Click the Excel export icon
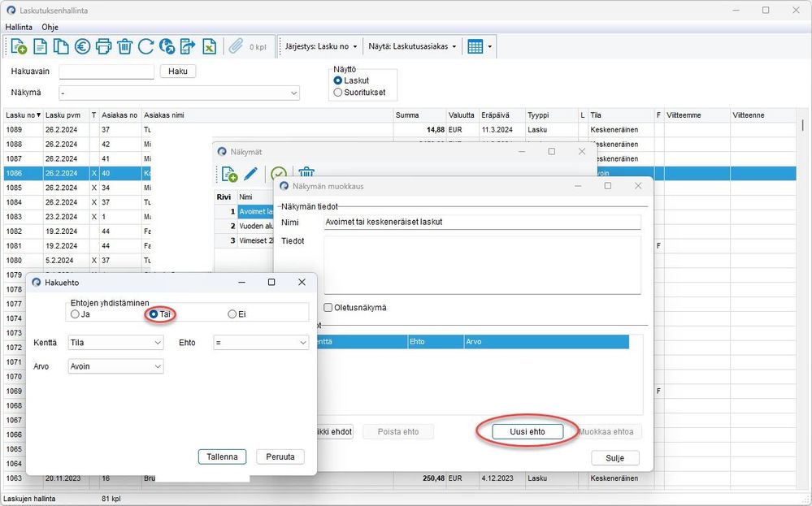This screenshot has height=506, width=812. click(x=209, y=46)
